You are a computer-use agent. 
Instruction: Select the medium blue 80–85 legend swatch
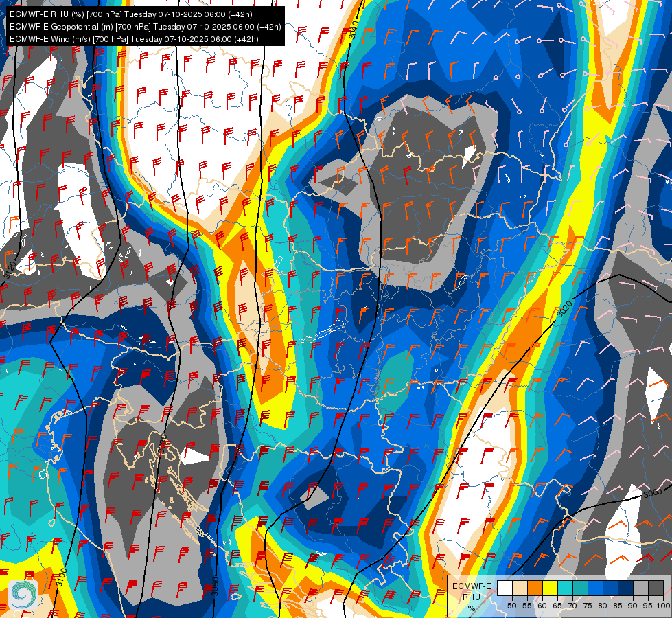pos(610,588)
